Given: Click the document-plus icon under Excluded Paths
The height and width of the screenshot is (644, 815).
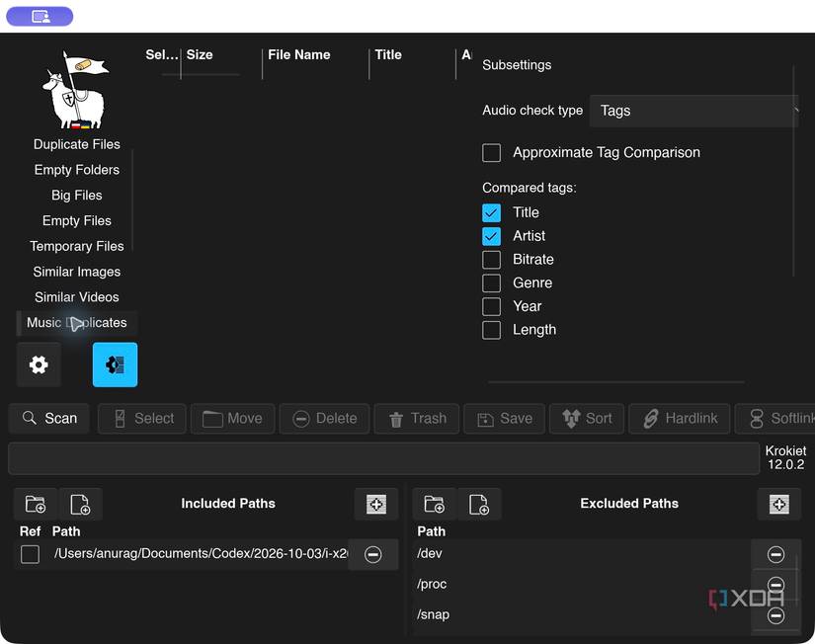Looking at the screenshot, I should coord(479,504).
